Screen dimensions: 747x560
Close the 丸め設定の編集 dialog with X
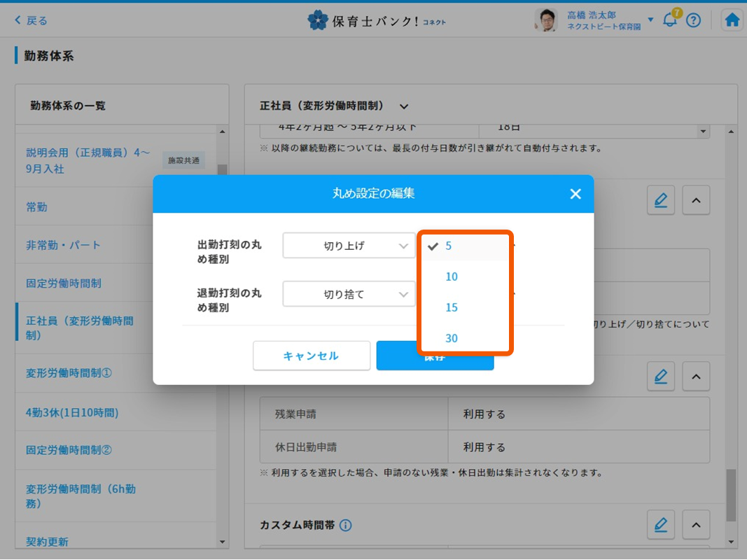[575, 194]
